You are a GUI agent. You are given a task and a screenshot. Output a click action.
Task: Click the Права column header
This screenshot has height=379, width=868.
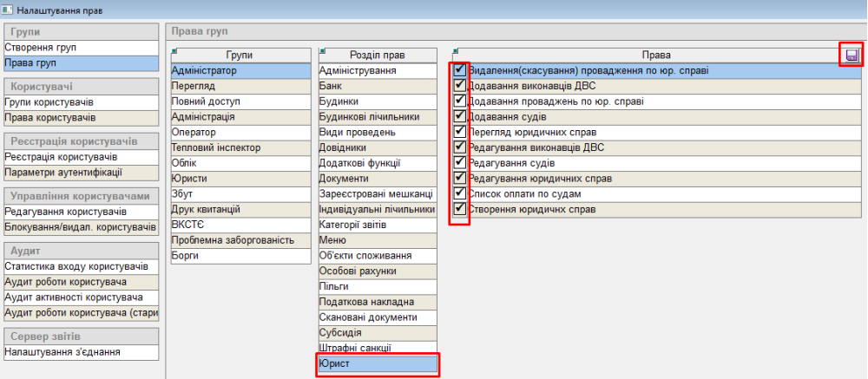(x=656, y=55)
